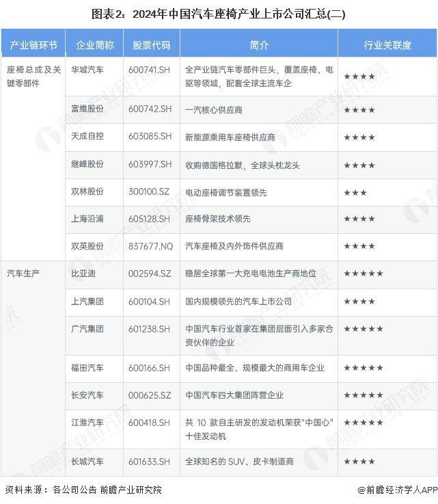Click stock code 600418.SH
Screen dimensions: 438x504
150,423
